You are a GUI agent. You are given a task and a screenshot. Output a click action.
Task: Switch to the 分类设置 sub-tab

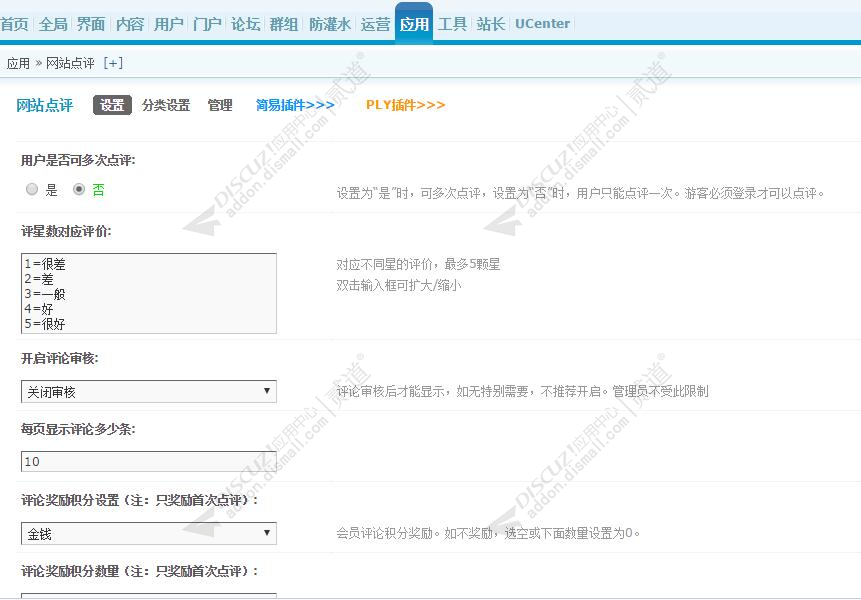point(166,105)
